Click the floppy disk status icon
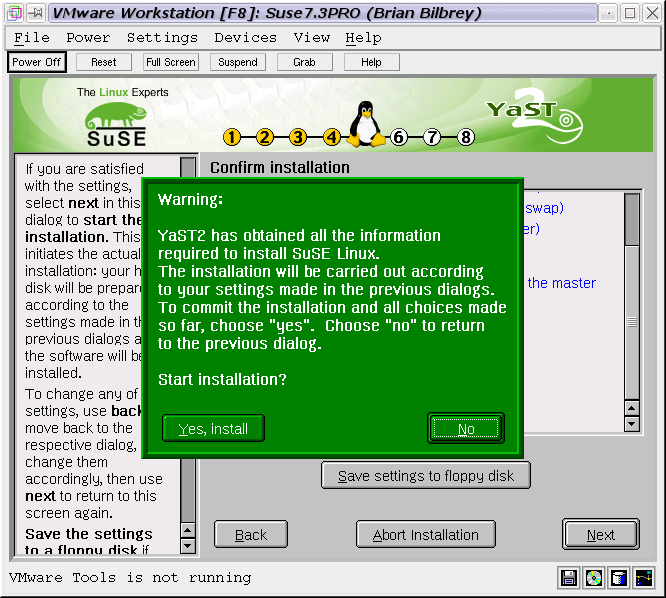 pos(569,578)
